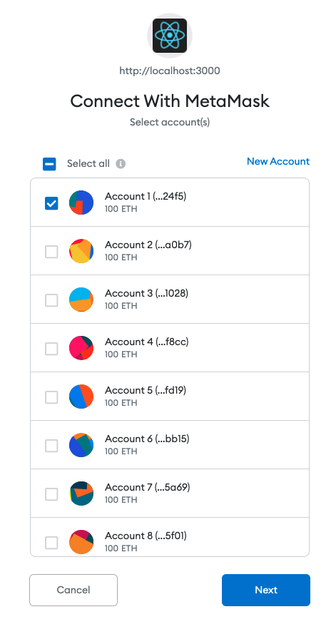
Task: Click the Select all info icon
Action: point(121,164)
